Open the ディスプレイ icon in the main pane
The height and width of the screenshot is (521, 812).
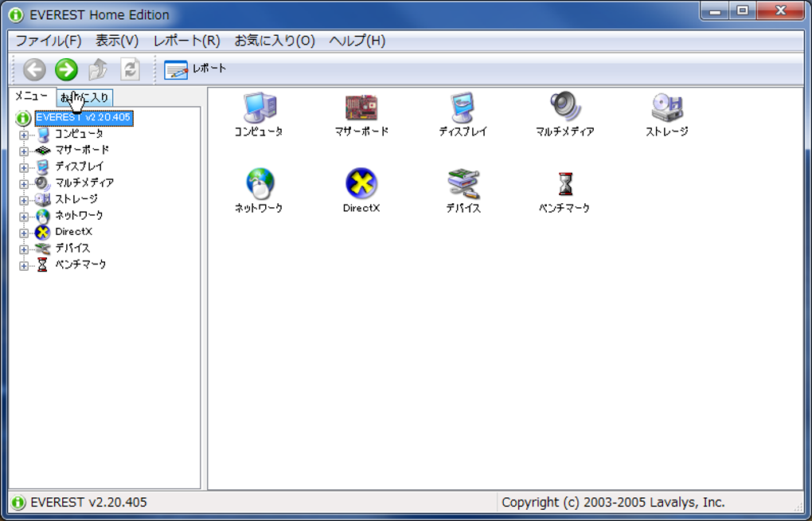click(x=463, y=115)
